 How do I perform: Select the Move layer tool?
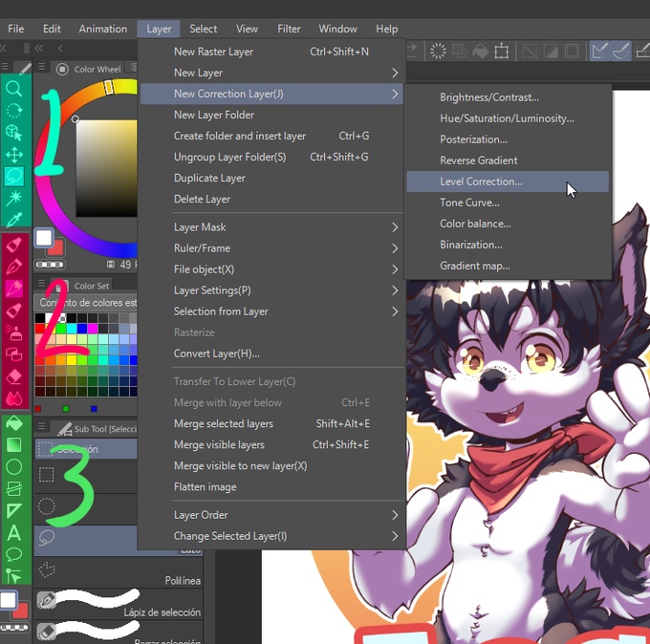point(13,155)
